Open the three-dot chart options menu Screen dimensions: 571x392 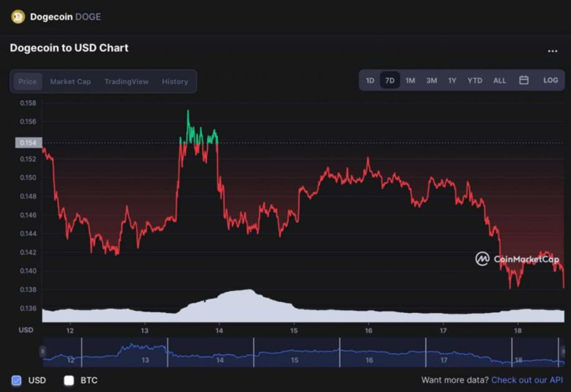(x=553, y=51)
